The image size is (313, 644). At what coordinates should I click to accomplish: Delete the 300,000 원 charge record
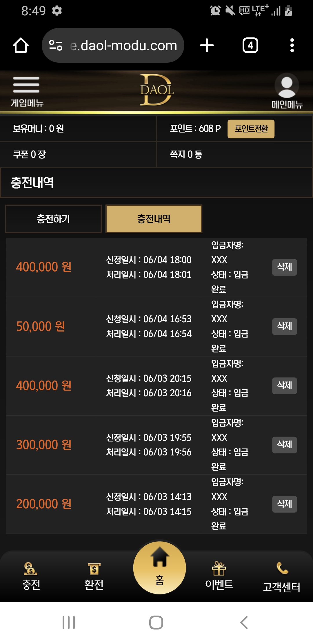coord(285,445)
